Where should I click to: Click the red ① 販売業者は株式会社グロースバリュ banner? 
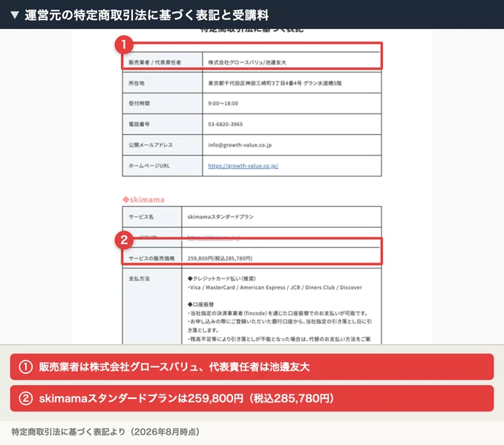click(x=252, y=366)
